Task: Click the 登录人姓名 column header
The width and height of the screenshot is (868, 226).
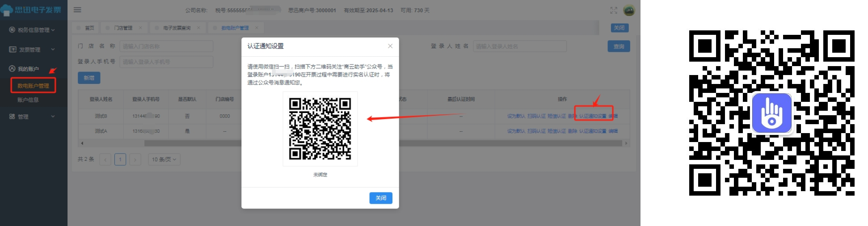Action: pyautogui.click(x=101, y=99)
